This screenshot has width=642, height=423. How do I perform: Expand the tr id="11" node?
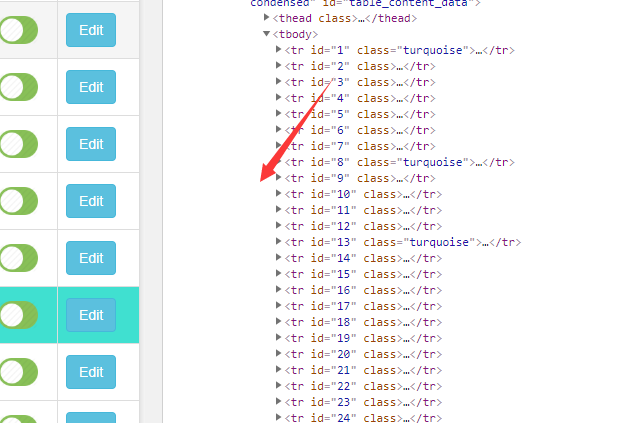pyautogui.click(x=278, y=209)
